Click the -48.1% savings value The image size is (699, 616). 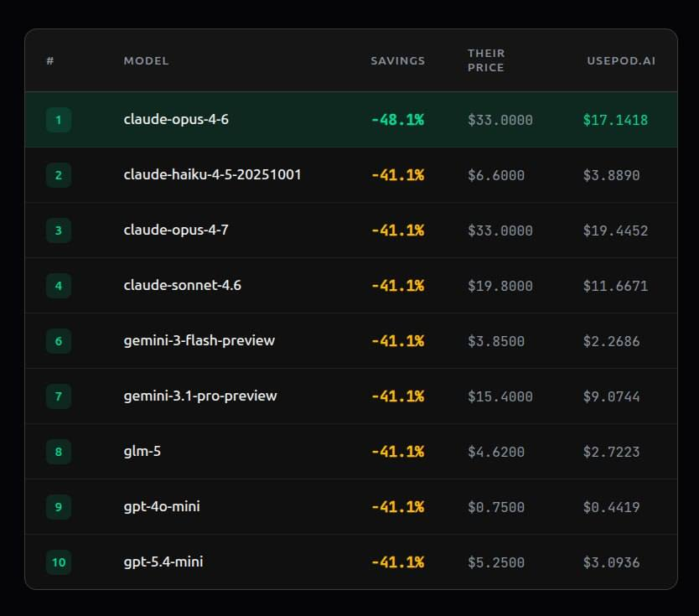tap(397, 120)
